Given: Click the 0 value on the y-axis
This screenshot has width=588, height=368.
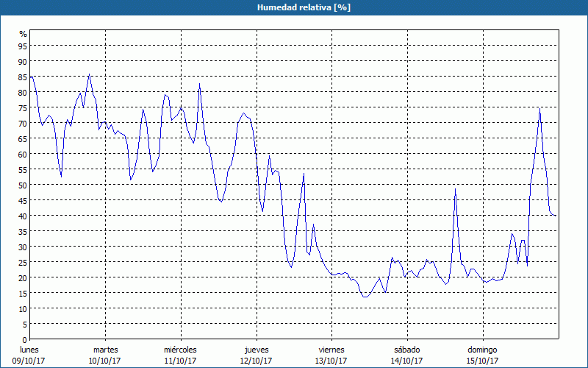Looking at the screenshot, I should click(x=25, y=339).
